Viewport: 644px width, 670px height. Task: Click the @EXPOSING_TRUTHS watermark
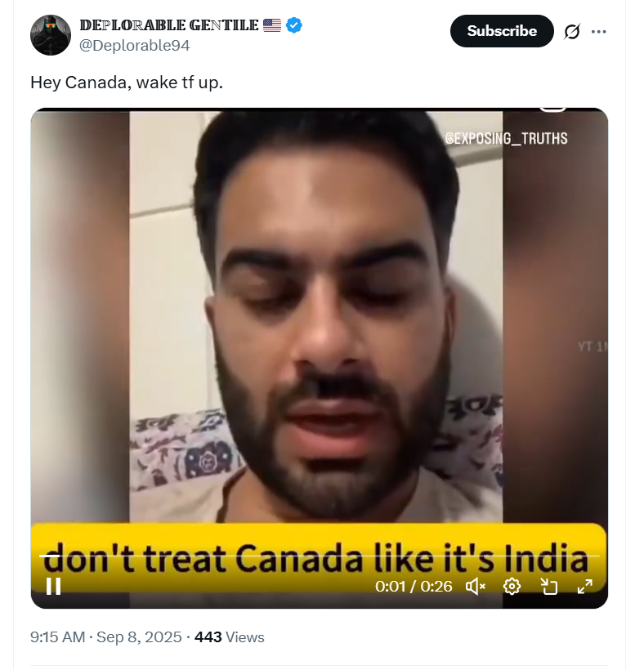coord(506,138)
